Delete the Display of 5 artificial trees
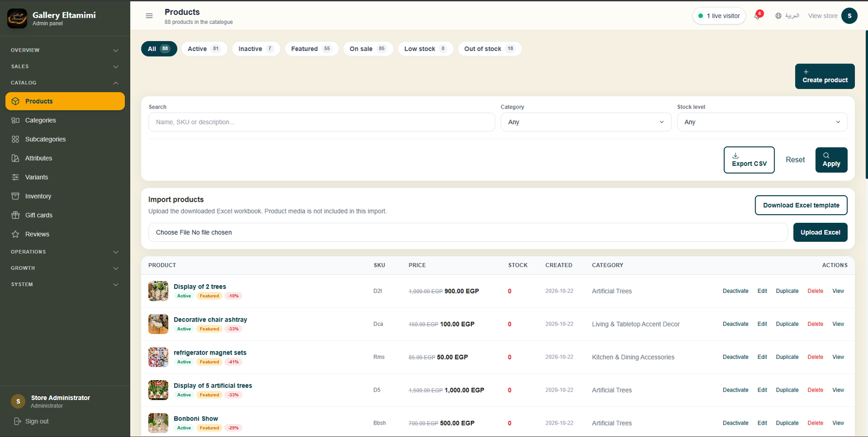868x437 pixels. (x=815, y=390)
